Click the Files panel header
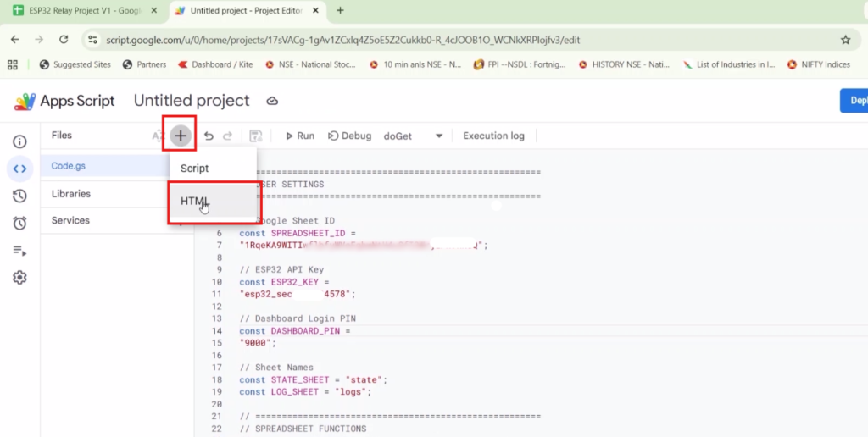The height and width of the screenshot is (437, 868). (61, 136)
